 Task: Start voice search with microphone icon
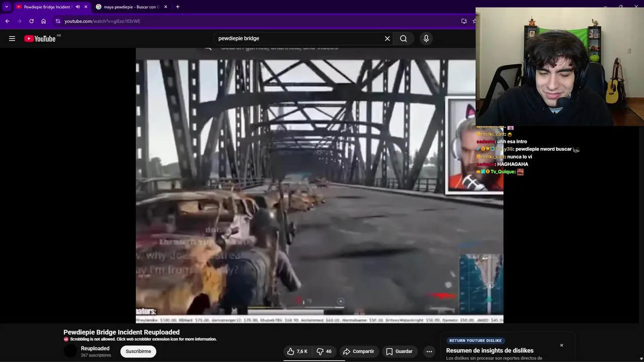pyautogui.click(x=426, y=39)
